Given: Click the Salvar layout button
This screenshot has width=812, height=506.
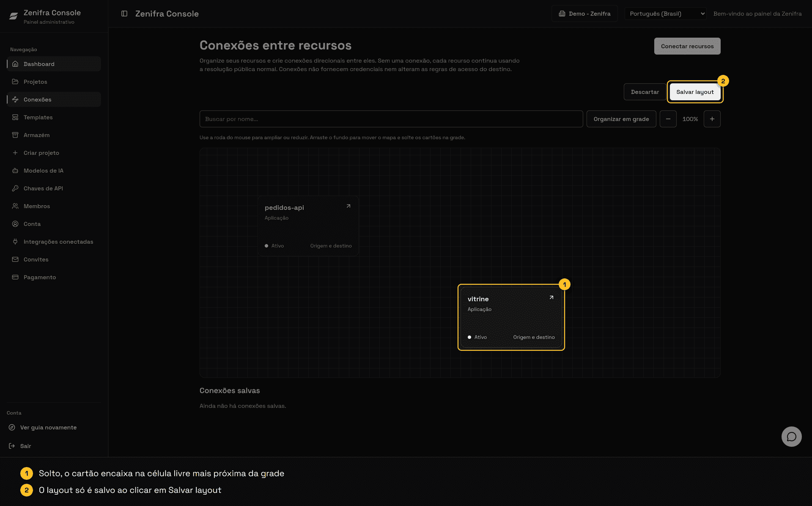Looking at the screenshot, I should pyautogui.click(x=695, y=92).
